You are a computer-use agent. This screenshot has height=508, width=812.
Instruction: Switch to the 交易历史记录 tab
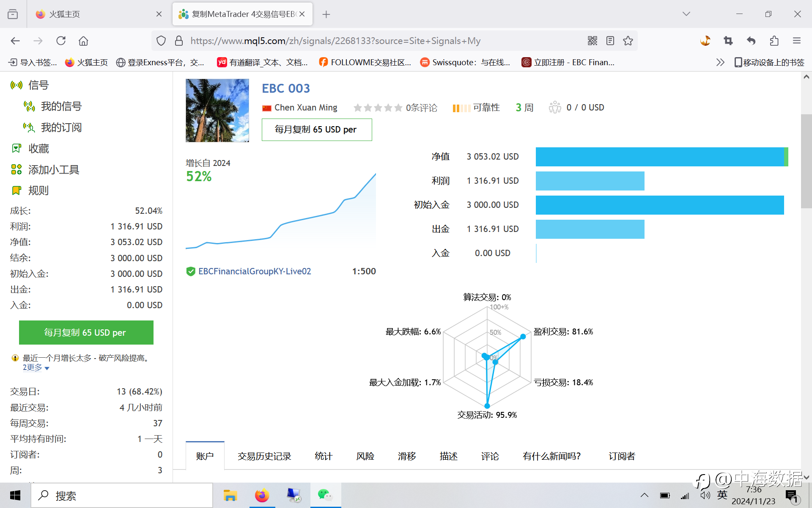tap(264, 456)
